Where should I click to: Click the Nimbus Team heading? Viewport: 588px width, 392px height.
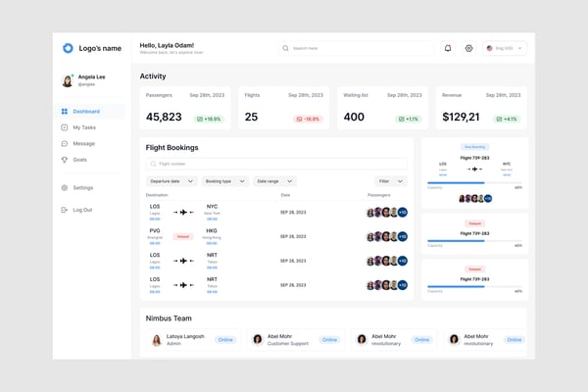[169, 318]
